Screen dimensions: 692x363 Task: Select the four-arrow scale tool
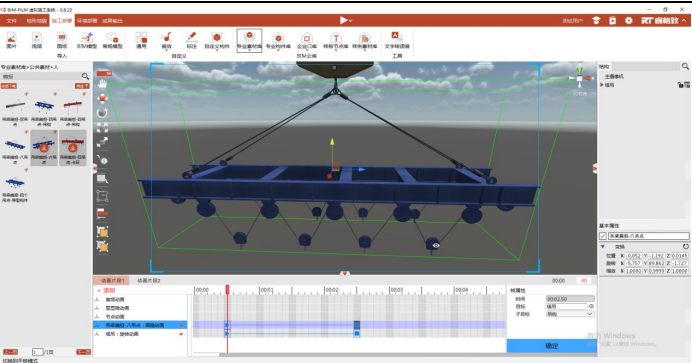[102, 127]
